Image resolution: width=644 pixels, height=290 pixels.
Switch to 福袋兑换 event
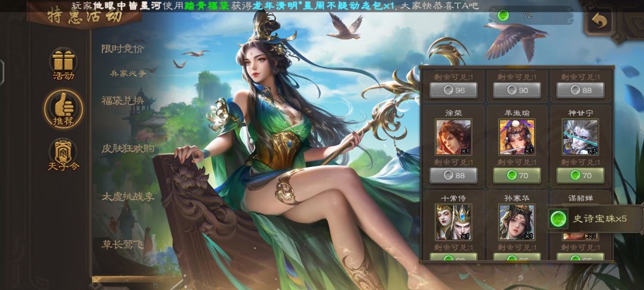(x=122, y=100)
